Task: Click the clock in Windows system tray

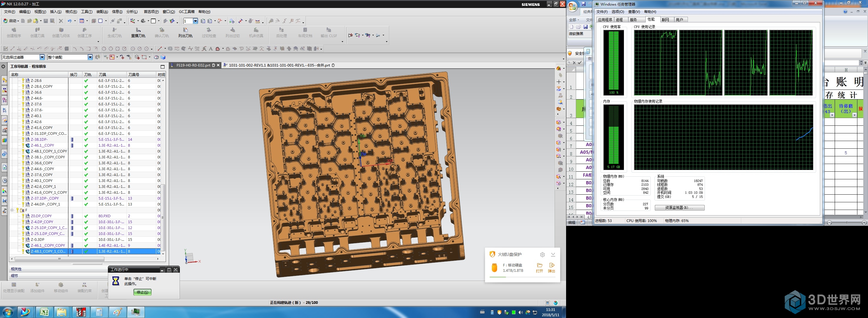Action: pyautogui.click(x=550, y=312)
